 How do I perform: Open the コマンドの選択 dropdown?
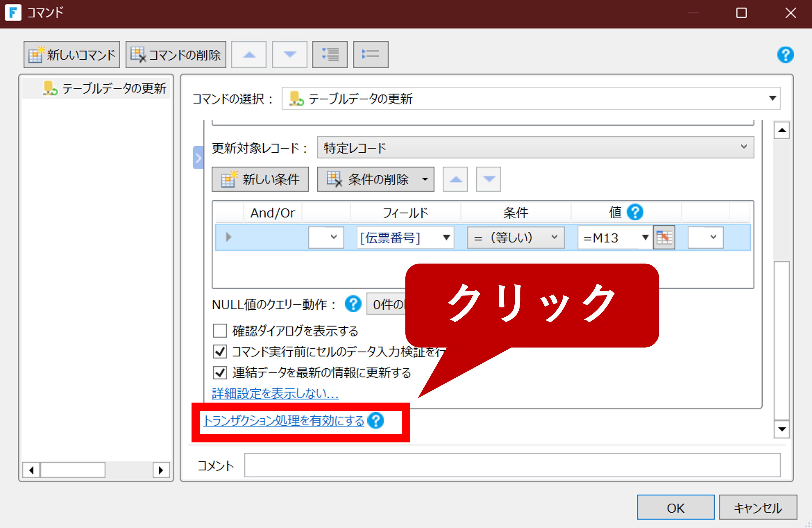coord(772,99)
